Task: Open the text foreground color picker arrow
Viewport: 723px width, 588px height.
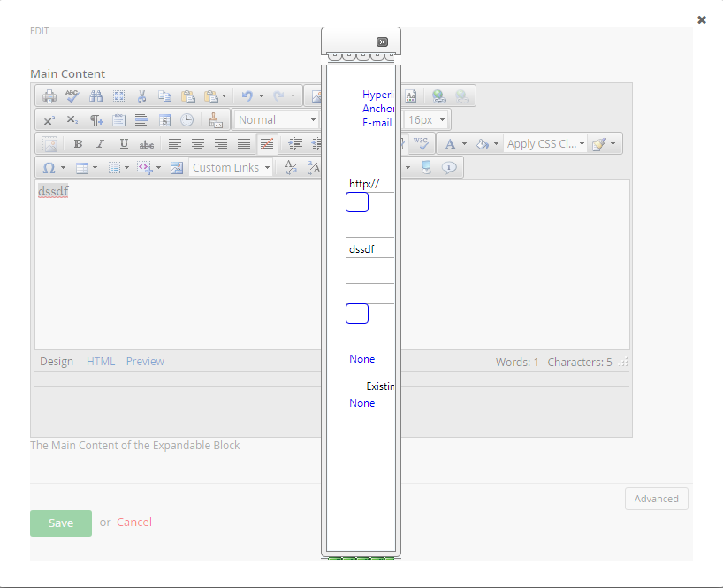Action: pos(464,144)
